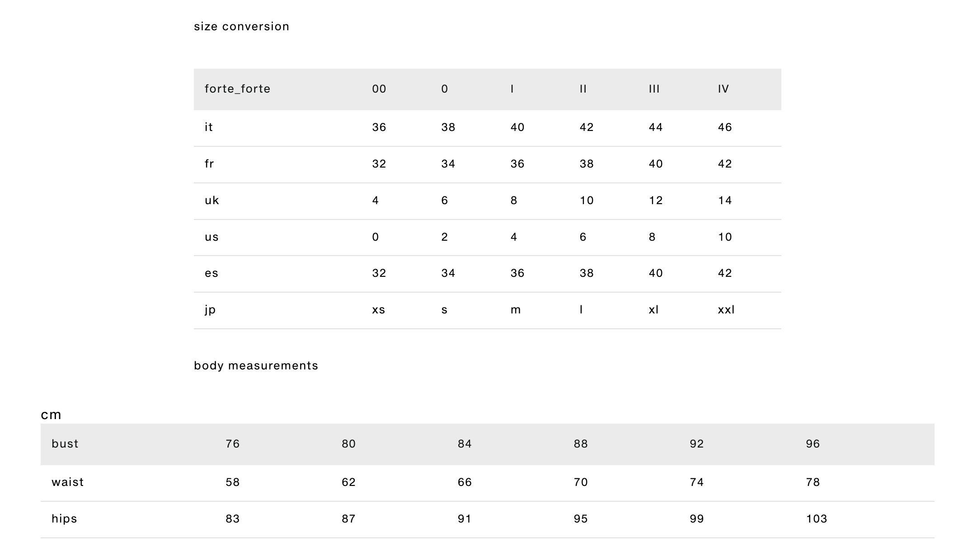Click the "uk" row label
The image size is (977, 560).
pyautogui.click(x=212, y=201)
